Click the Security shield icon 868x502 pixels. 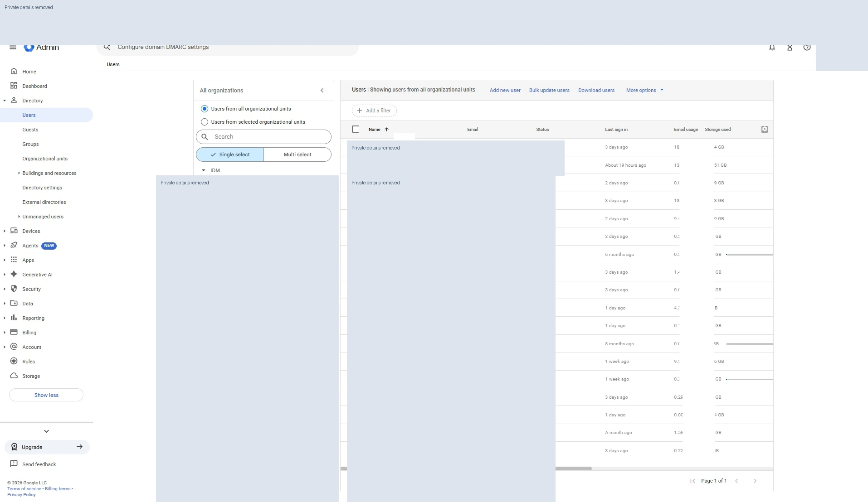tap(14, 289)
